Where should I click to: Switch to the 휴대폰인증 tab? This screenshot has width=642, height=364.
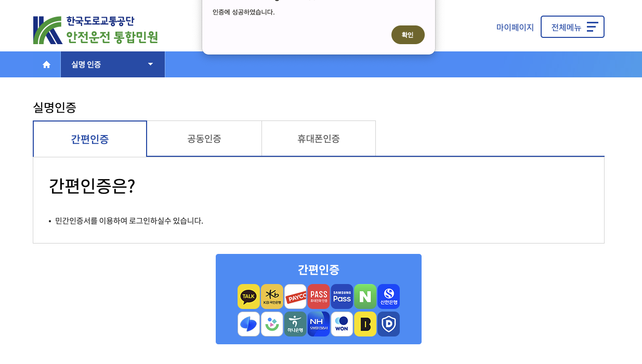coord(319,139)
